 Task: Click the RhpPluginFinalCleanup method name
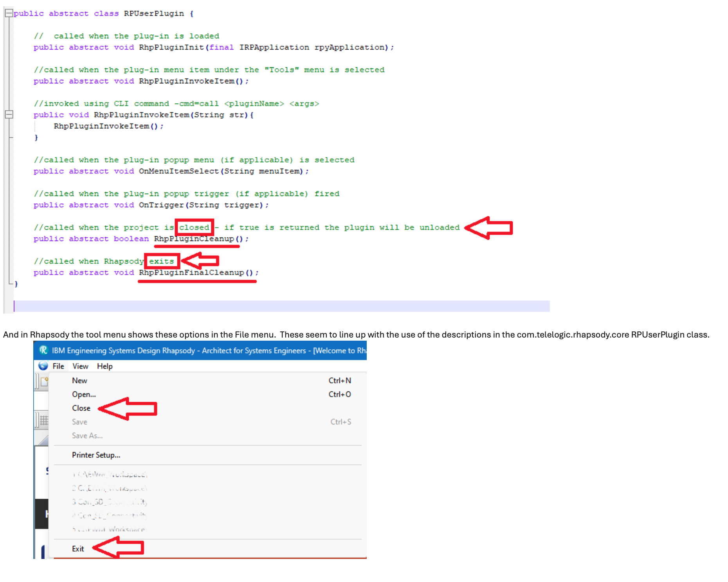[x=191, y=273]
